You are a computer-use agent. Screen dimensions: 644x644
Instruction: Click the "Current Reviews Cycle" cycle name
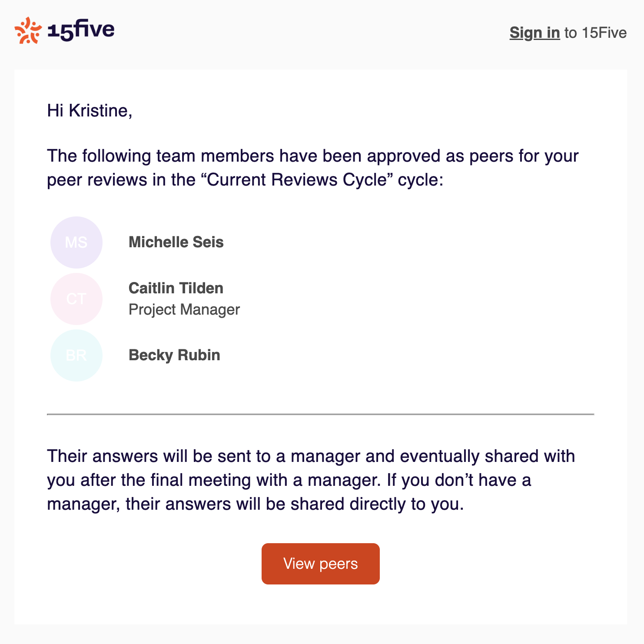coord(297,179)
